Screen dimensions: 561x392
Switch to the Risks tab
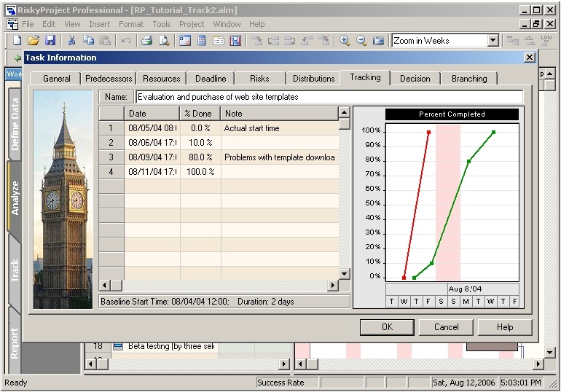(259, 79)
